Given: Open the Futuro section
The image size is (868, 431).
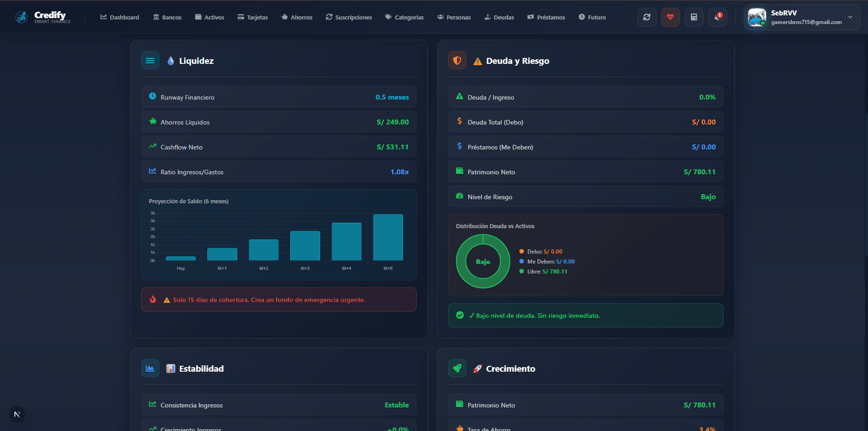Looking at the screenshot, I should click(x=592, y=17).
